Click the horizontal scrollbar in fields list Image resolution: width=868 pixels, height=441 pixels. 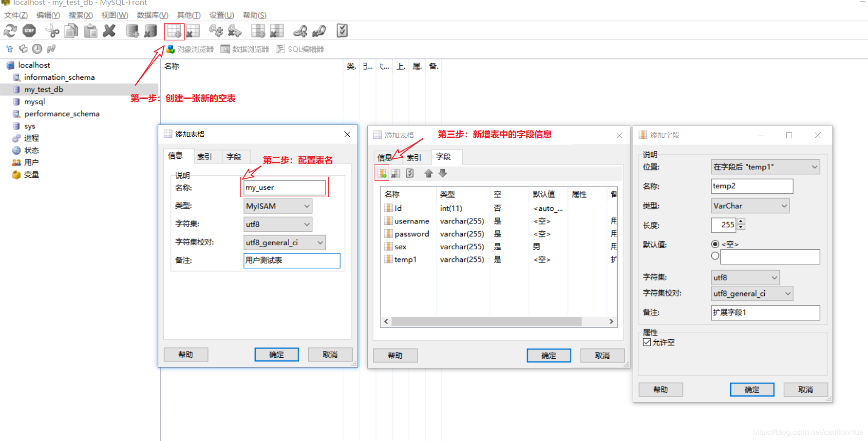tap(486, 321)
